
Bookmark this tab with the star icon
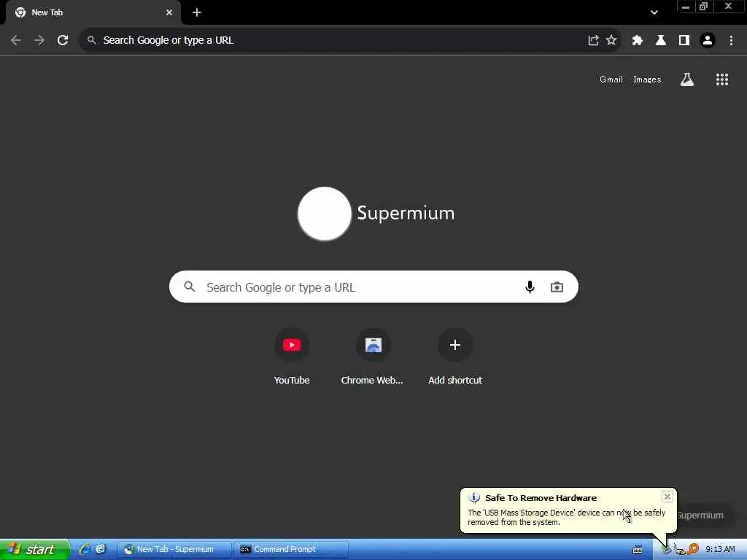611,40
